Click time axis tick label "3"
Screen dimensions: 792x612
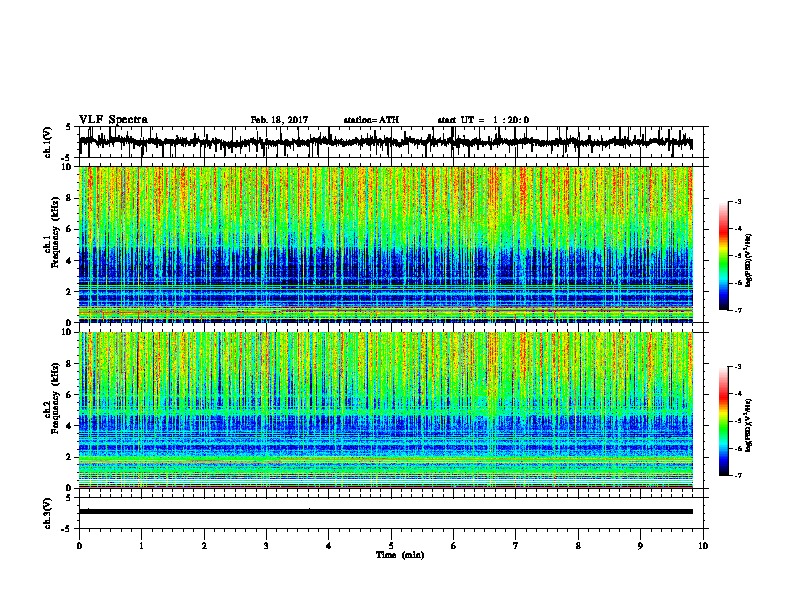266,546
